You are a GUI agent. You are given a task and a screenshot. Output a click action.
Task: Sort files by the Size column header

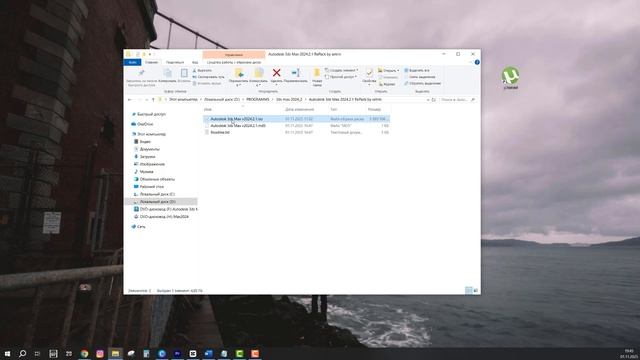(374, 109)
